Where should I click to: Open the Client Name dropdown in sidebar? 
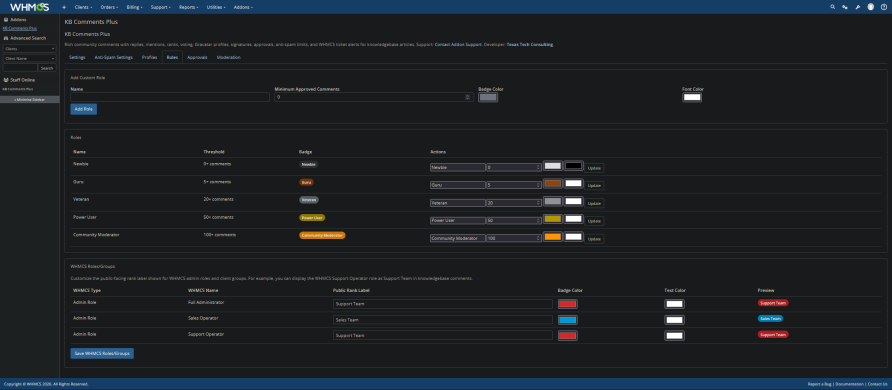pyautogui.click(x=29, y=58)
